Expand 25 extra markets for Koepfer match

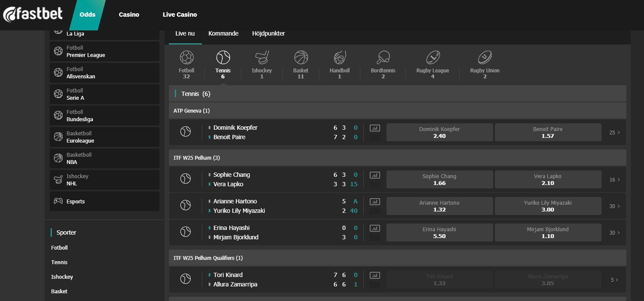click(x=614, y=132)
